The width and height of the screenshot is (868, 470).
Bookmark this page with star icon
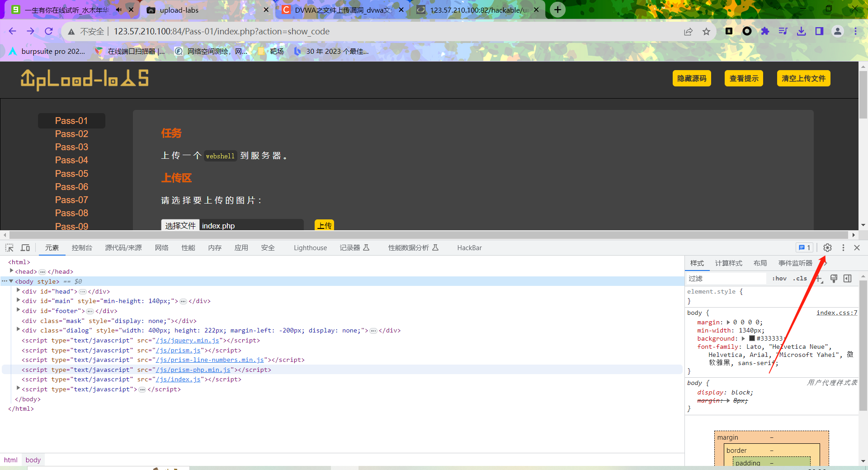706,31
